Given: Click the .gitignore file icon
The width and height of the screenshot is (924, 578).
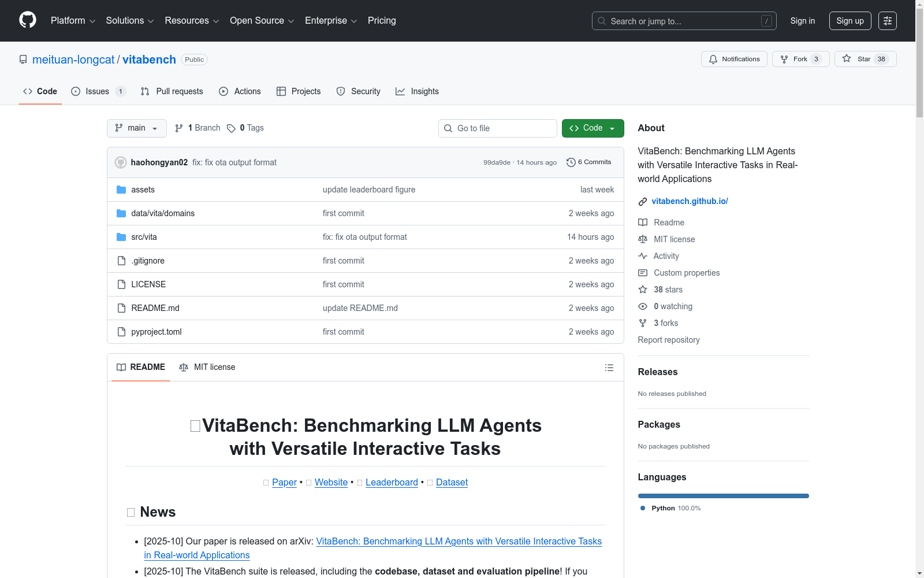Looking at the screenshot, I should point(121,261).
